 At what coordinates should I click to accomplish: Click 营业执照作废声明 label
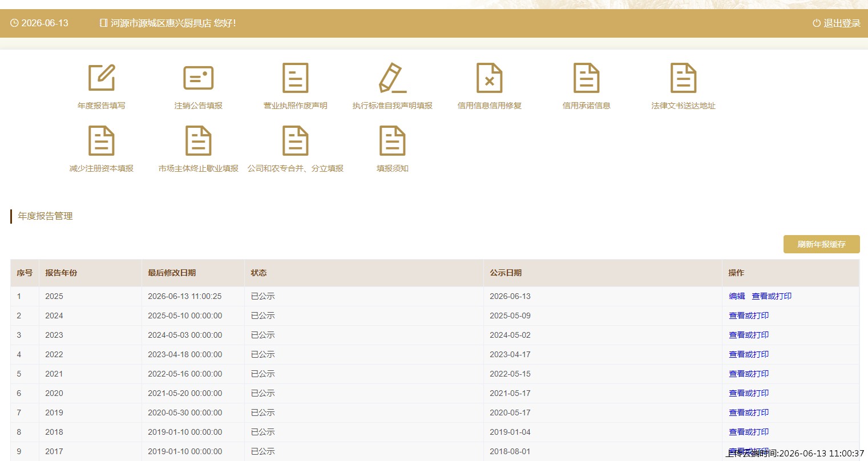point(296,106)
